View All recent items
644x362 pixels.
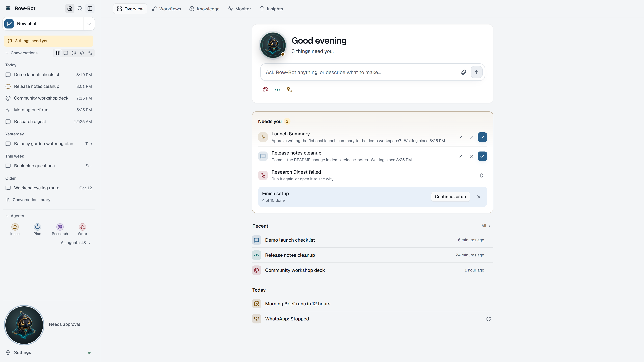[x=486, y=226]
